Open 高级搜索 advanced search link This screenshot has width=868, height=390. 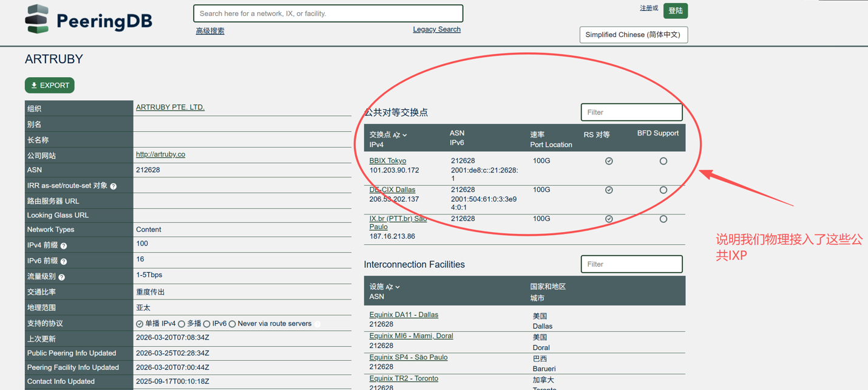click(210, 31)
